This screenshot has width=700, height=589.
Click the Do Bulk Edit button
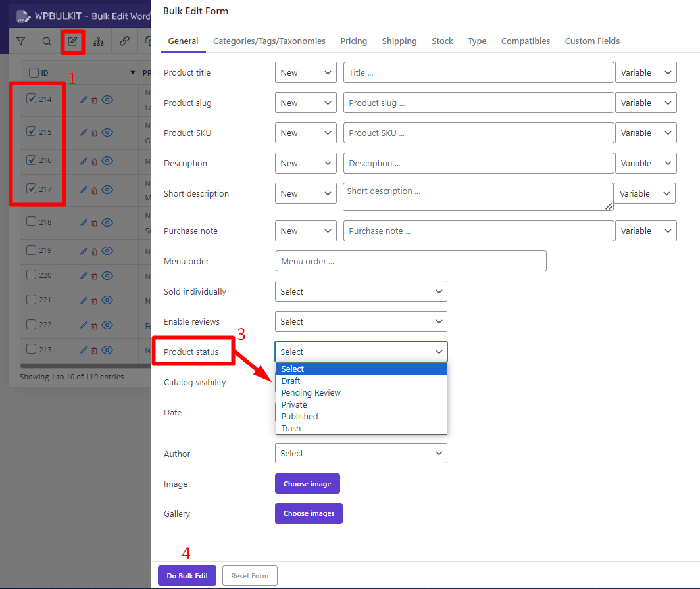187,575
